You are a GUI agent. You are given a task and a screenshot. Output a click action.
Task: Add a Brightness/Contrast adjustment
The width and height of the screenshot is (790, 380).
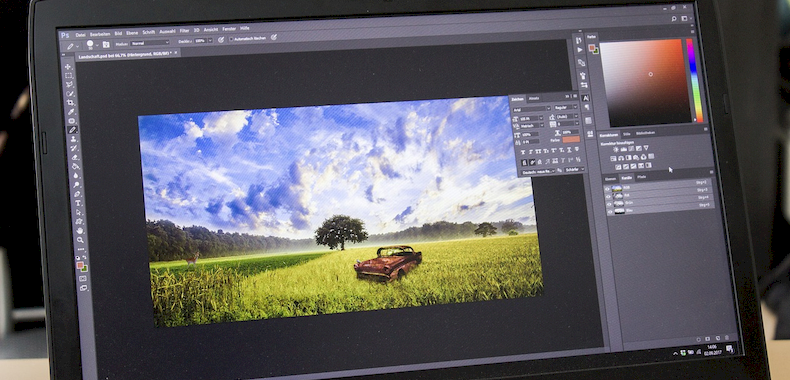(x=616, y=149)
